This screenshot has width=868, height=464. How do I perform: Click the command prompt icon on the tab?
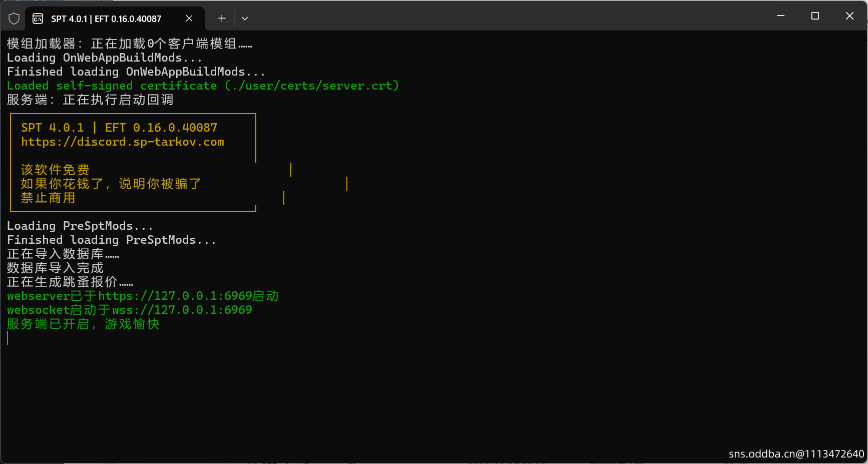(38, 19)
